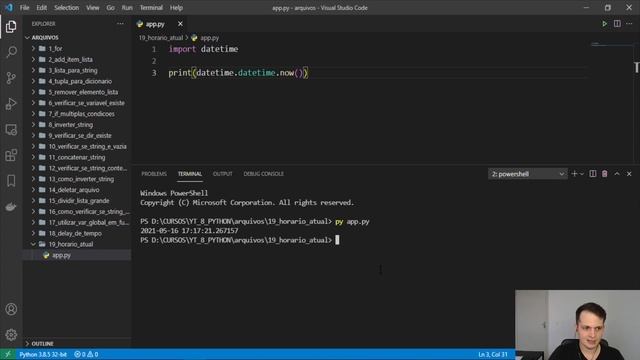Select the 13_como_inverter_string folder
This screenshot has height=360, width=640.
click(x=77, y=179)
